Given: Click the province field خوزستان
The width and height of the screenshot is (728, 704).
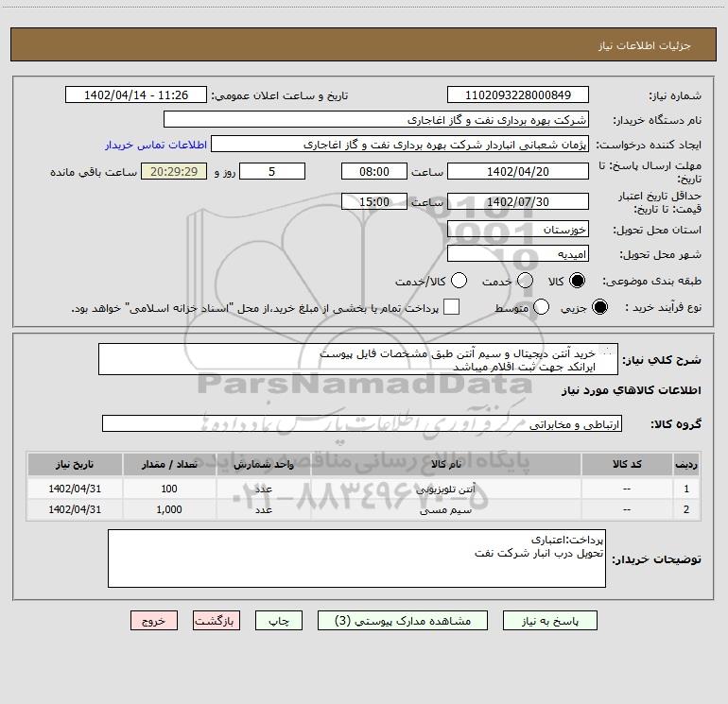Looking at the screenshot, I should 518,229.
